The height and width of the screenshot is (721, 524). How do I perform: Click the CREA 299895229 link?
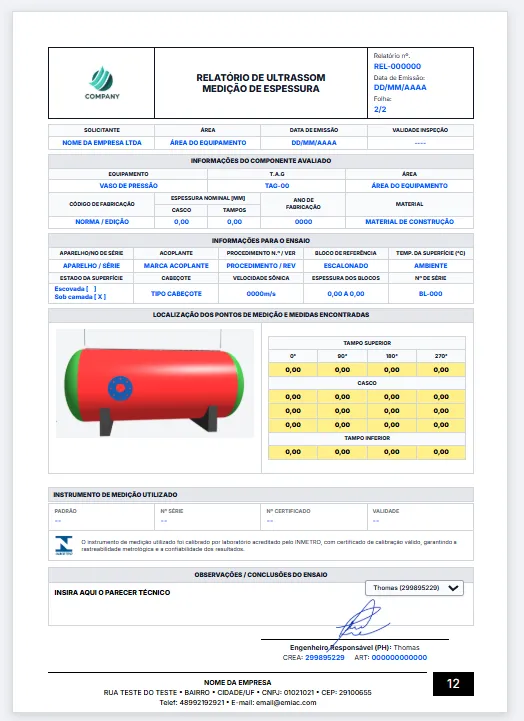tap(325, 658)
